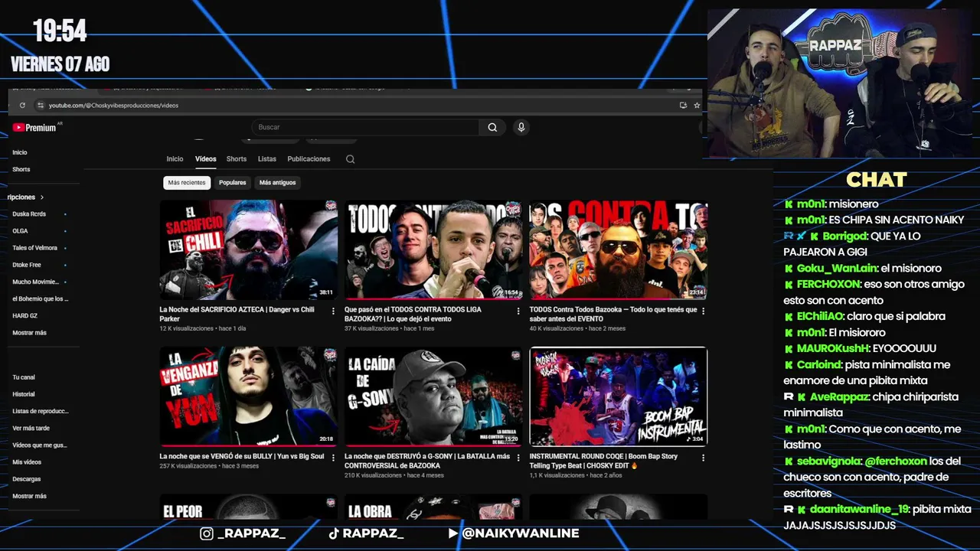Open Duska Rcrds subscription
Viewport: 980px width, 551px height.
[29, 214]
